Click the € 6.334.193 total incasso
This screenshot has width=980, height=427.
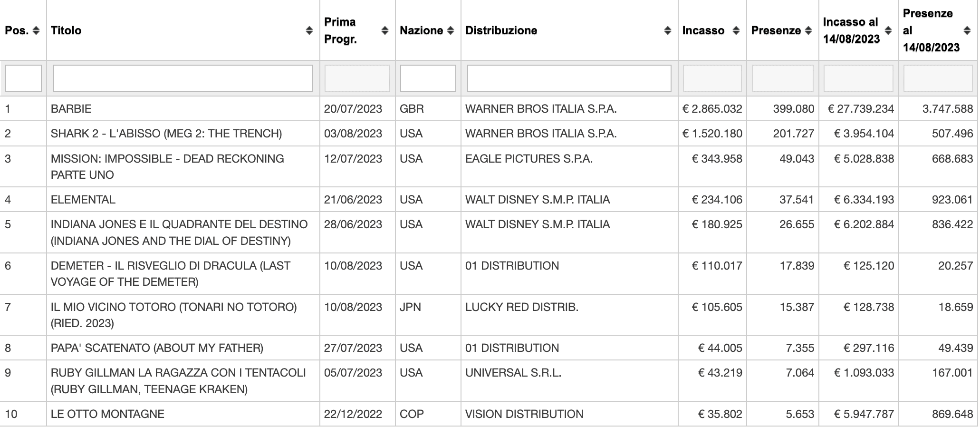pyautogui.click(x=865, y=200)
